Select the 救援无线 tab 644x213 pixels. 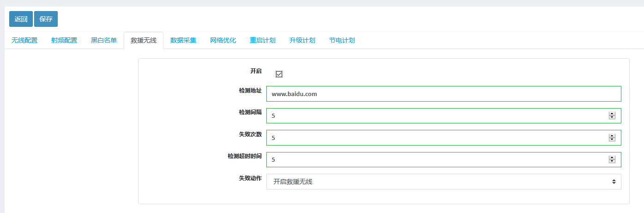[x=144, y=40]
